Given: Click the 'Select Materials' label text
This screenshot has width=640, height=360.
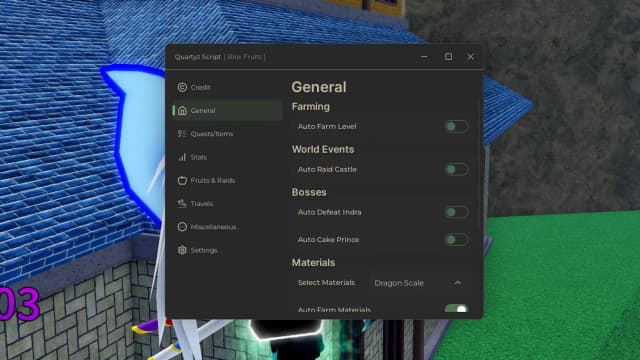Looking at the screenshot, I should pos(326,283).
